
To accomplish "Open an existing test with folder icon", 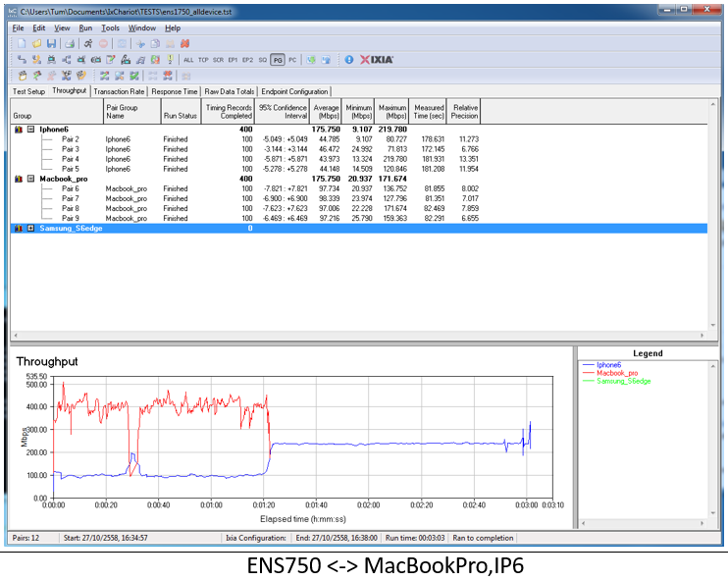I will click(x=36, y=43).
